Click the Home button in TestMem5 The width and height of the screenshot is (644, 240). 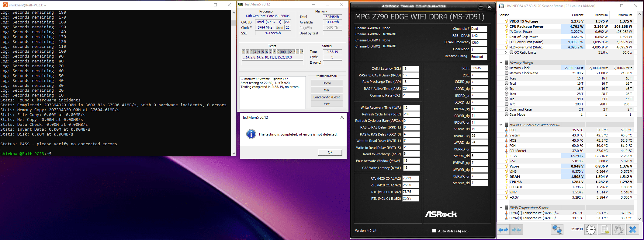[x=327, y=83]
